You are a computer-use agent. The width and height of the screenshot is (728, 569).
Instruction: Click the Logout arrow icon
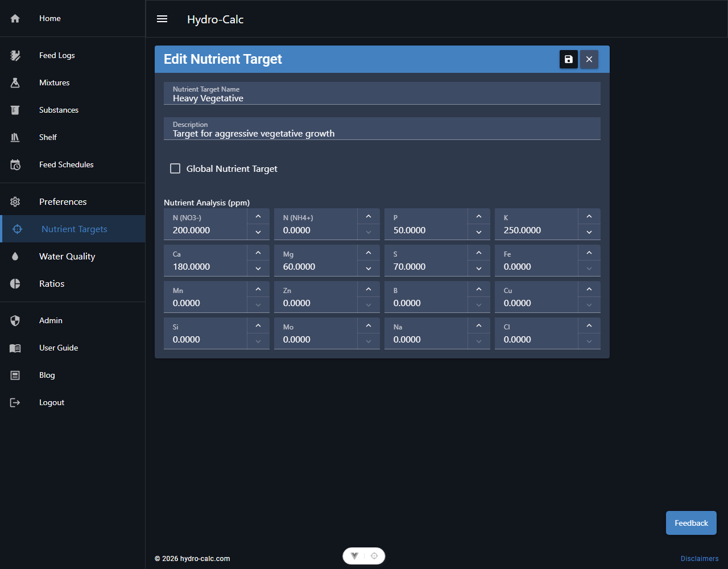pos(15,402)
